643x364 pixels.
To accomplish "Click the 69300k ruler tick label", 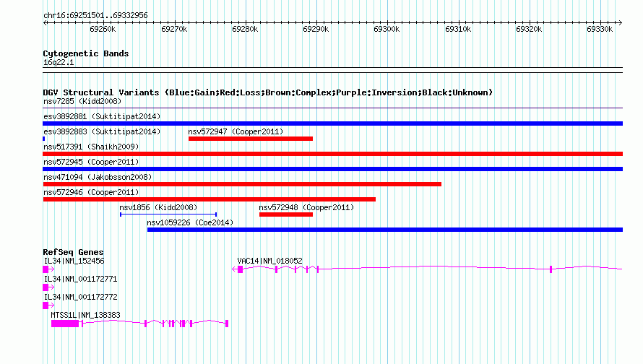I will tap(387, 29).
